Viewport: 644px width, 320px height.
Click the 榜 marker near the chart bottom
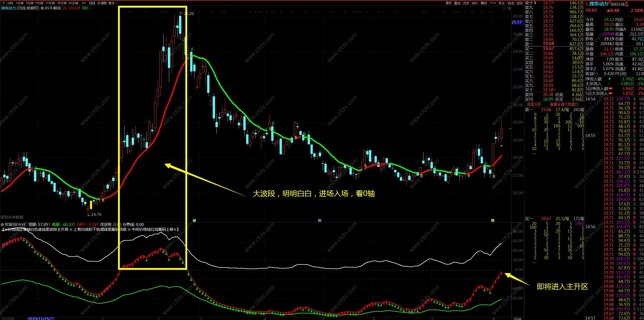tap(493, 220)
